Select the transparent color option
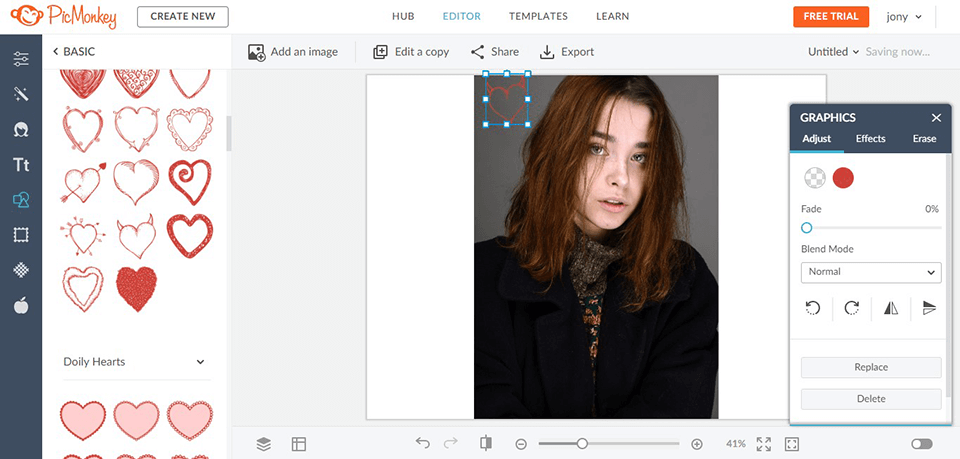Screen dimensions: 960x459 click(x=815, y=178)
